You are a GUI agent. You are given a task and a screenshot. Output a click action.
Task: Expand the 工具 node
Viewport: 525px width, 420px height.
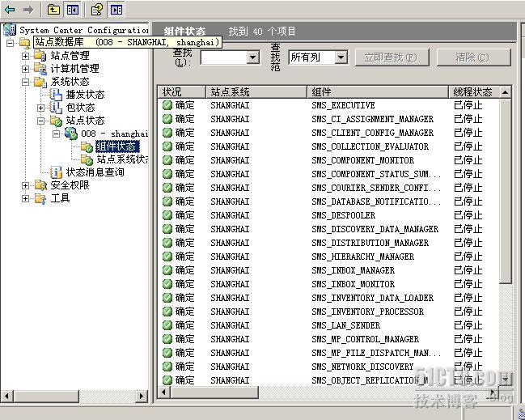tap(25, 198)
